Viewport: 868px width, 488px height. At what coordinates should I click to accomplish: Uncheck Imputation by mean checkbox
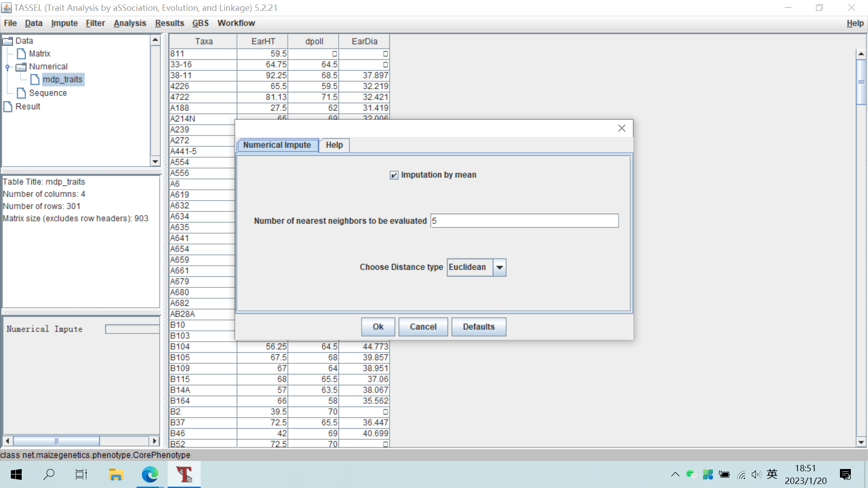coord(394,175)
